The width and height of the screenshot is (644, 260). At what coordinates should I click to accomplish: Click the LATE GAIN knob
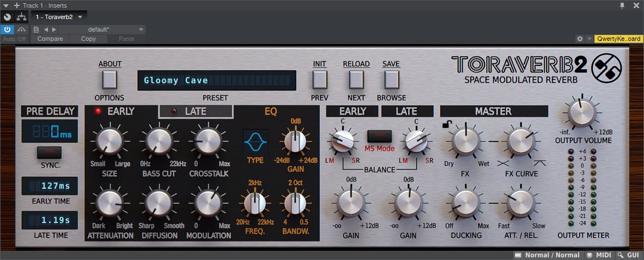[x=409, y=203]
